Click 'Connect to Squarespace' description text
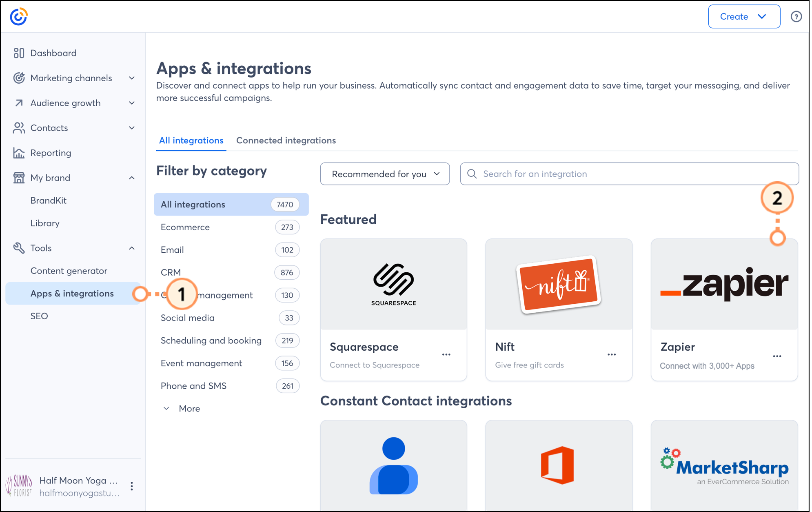Screen dimensions: 812x512 375,365
